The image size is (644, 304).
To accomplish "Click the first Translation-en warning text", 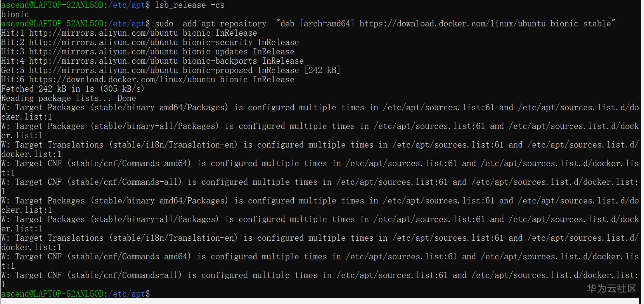I will click(x=173, y=145).
